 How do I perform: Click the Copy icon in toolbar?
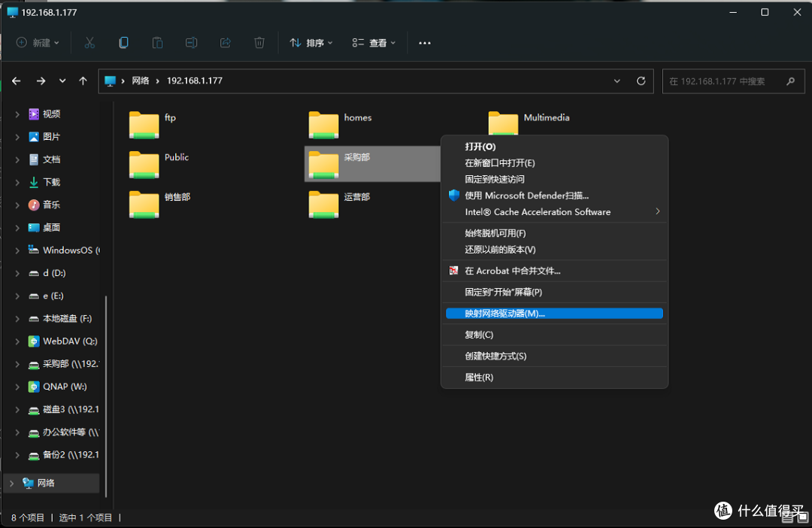(123, 43)
